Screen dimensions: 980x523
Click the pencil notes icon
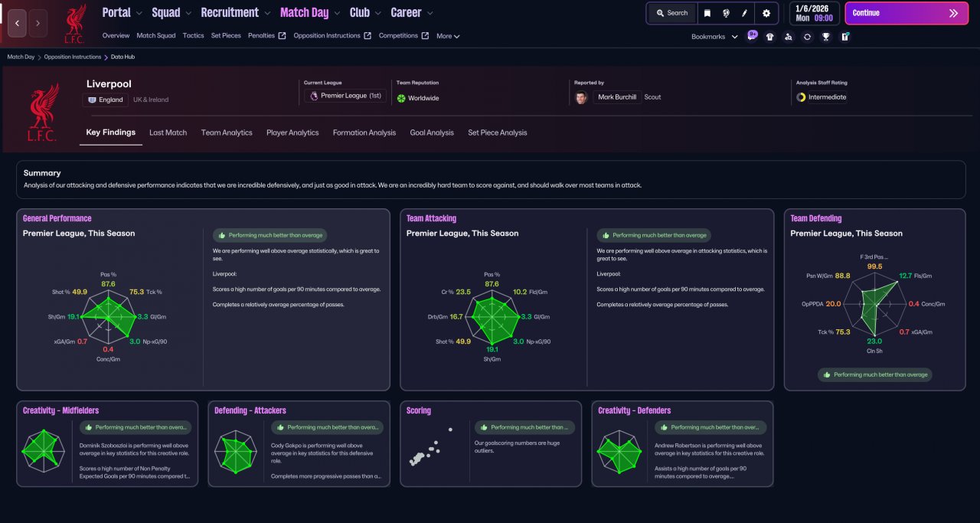coord(744,13)
